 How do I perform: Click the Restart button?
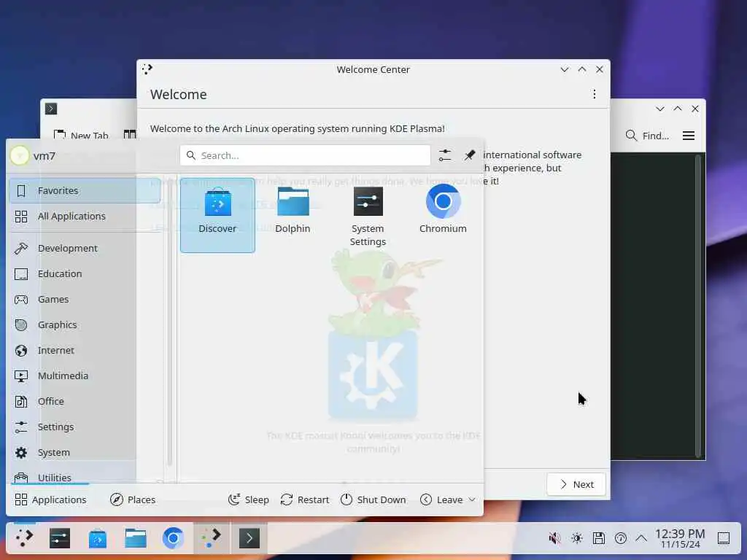(305, 499)
